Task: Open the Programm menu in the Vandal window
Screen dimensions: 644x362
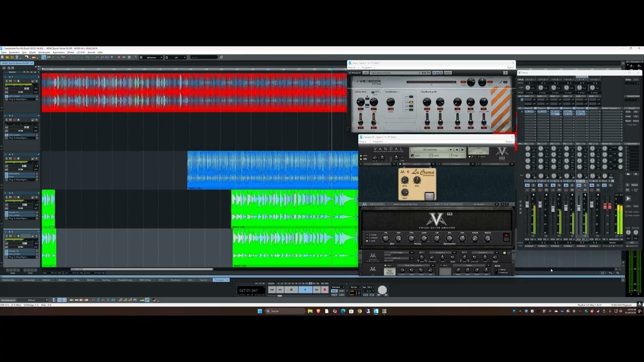Action: [378, 141]
